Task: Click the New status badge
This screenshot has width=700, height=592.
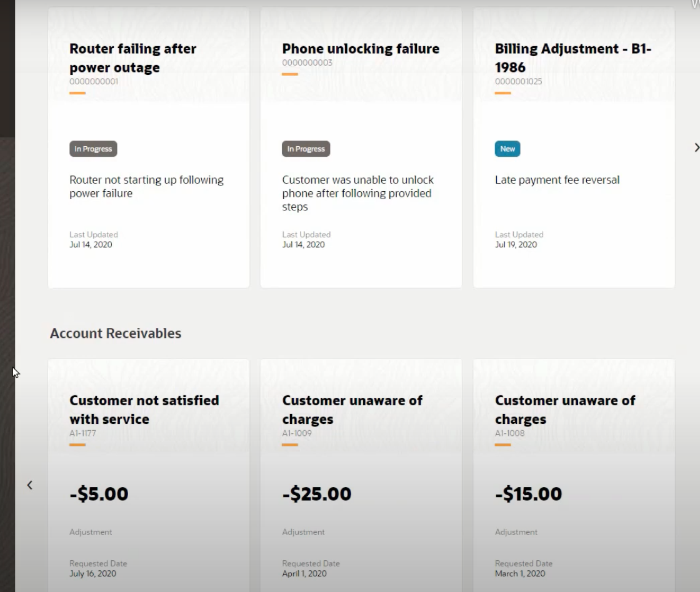Action: 507,149
